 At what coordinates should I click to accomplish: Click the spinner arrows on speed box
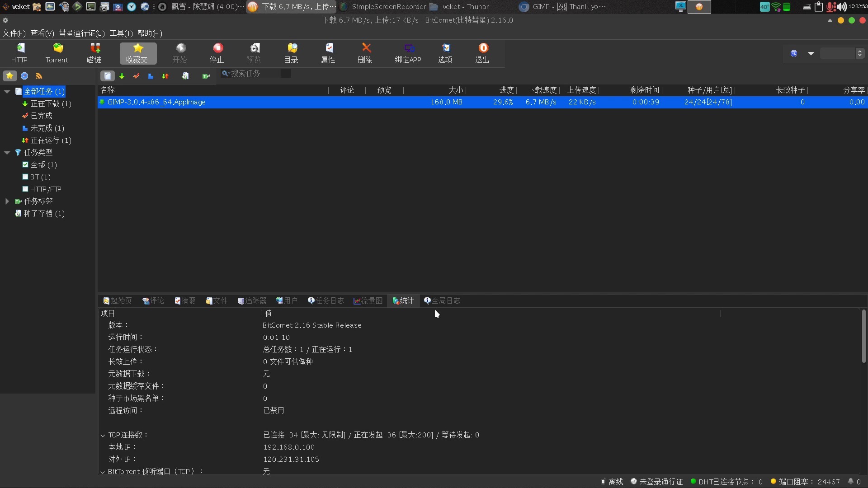click(x=859, y=53)
